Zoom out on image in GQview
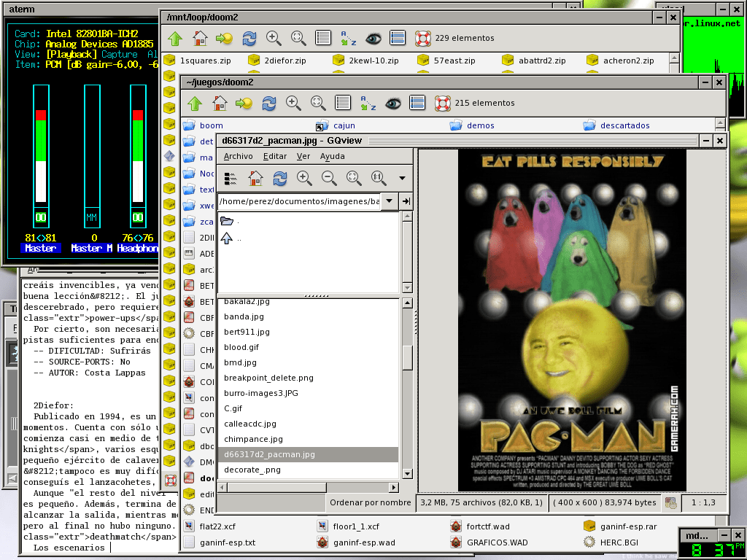747x560 pixels. tap(329, 178)
